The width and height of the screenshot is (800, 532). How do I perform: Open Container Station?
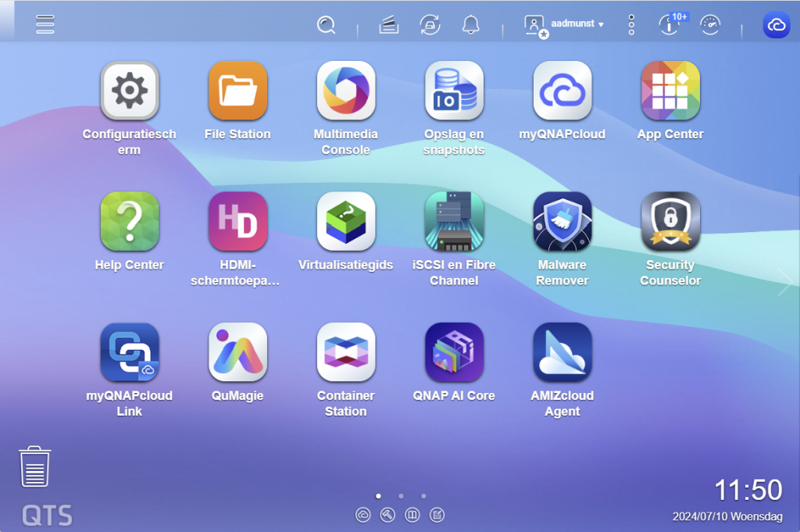coord(346,352)
